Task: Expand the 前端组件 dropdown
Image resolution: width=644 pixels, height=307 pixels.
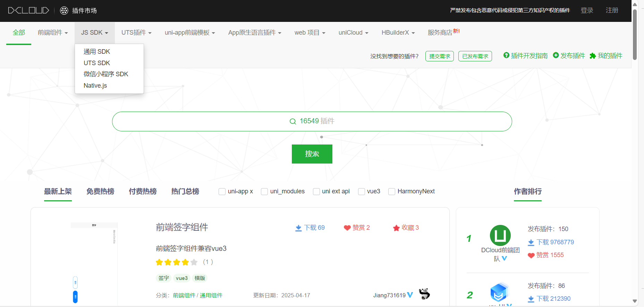Action: tap(53, 33)
